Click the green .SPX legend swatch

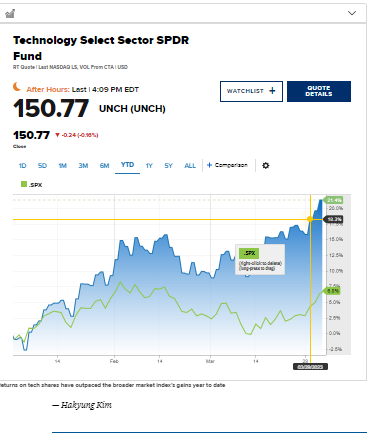[x=24, y=184]
